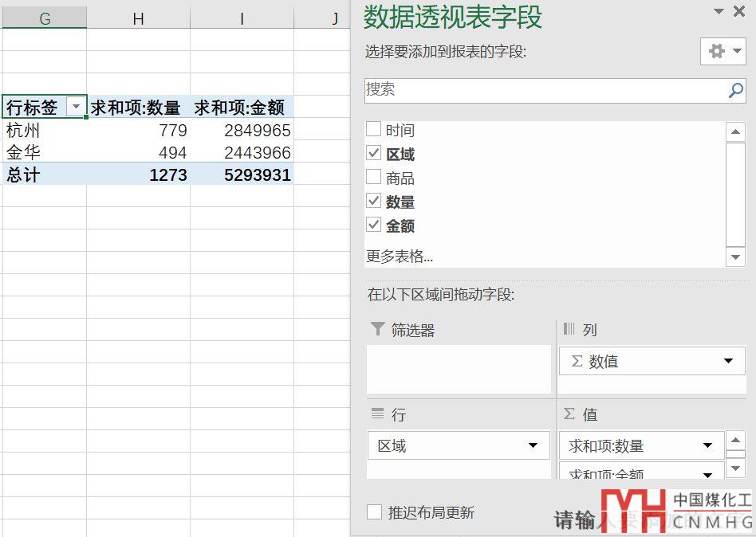Click the search magnifier icon in field list

pyautogui.click(x=735, y=91)
